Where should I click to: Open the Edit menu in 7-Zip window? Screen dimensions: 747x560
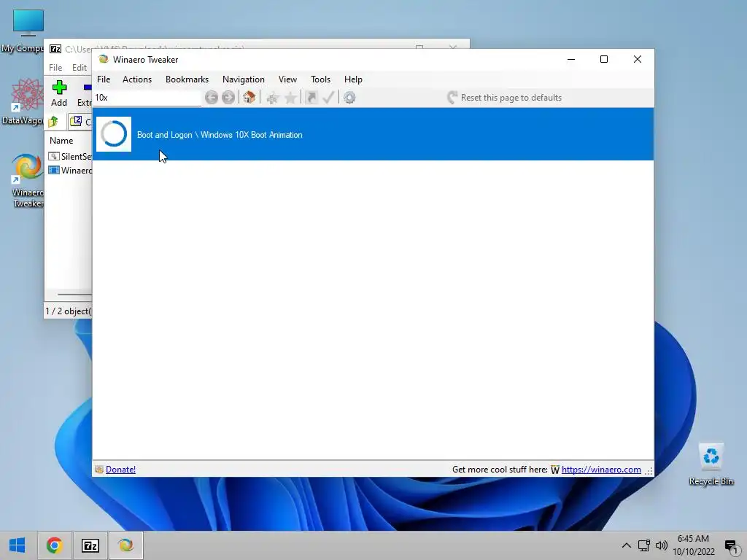click(80, 68)
